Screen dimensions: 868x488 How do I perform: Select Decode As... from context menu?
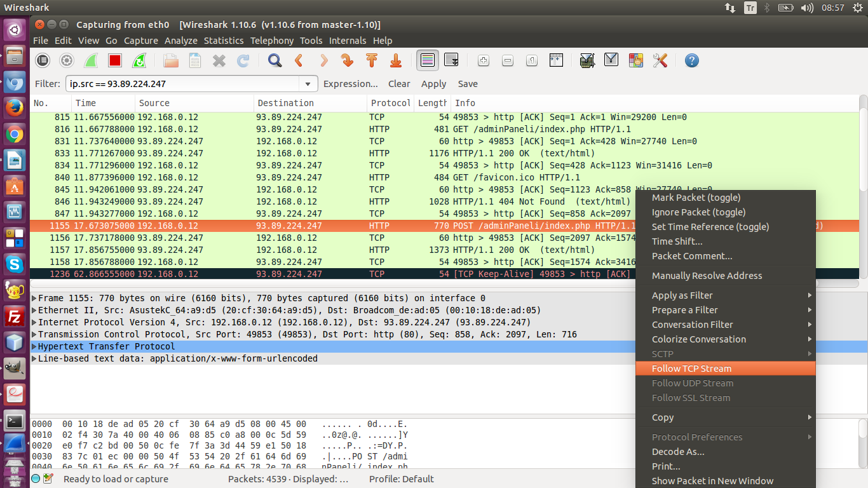(725, 452)
